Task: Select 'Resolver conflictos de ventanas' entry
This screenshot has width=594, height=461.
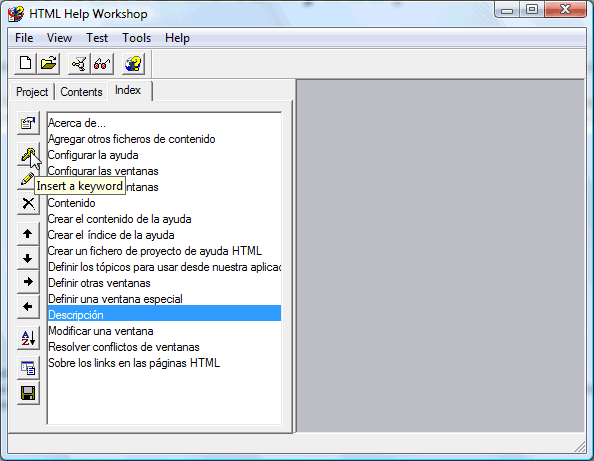Action: pyautogui.click(x=164, y=347)
